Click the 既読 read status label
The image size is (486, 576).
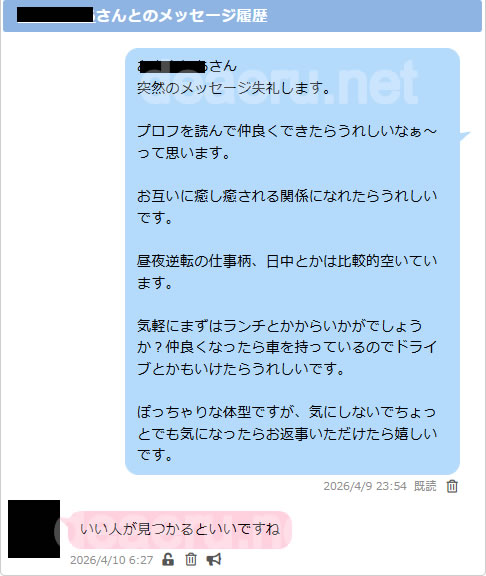425,486
